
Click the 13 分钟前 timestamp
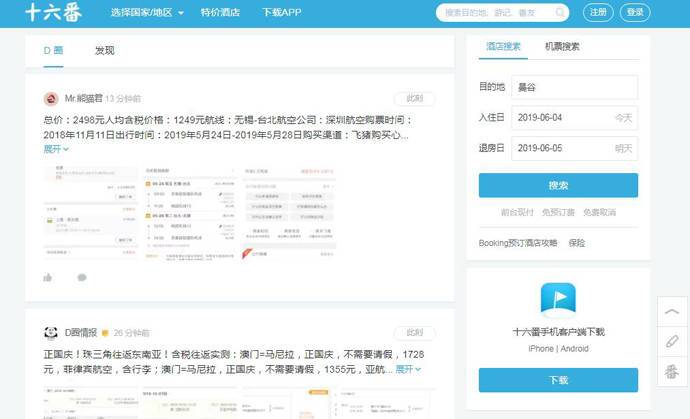click(123, 99)
